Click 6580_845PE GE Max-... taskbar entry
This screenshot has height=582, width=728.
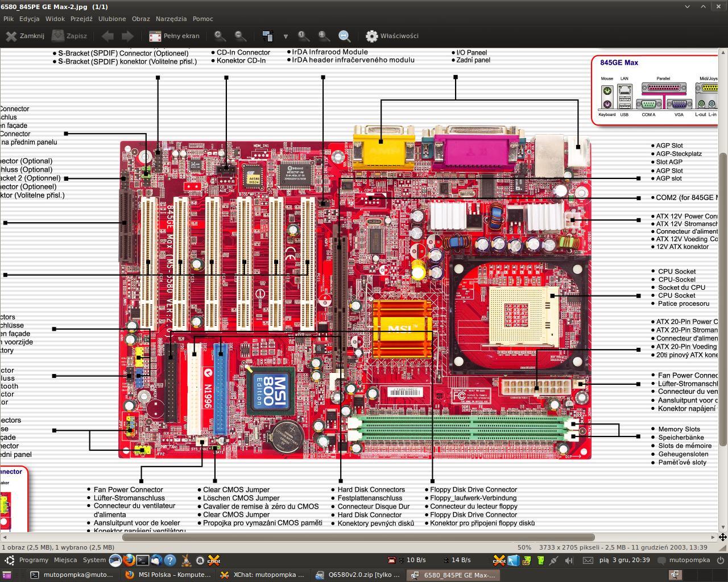pyautogui.click(x=454, y=575)
